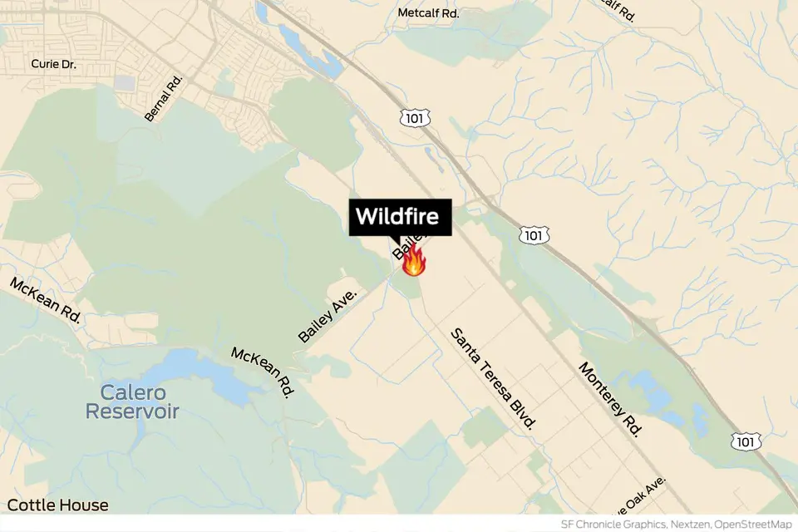Select the middle 101 highway shield
Screen dimensions: 798x532
coord(534,235)
